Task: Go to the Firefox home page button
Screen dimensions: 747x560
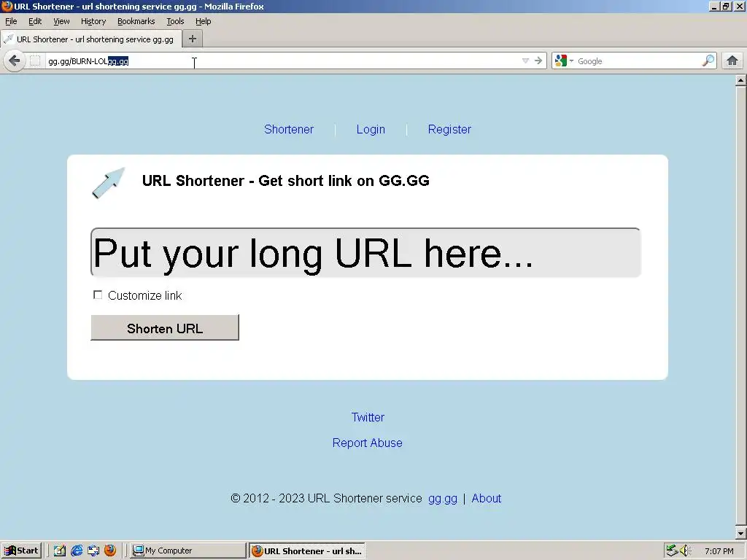Action: [732, 61]
